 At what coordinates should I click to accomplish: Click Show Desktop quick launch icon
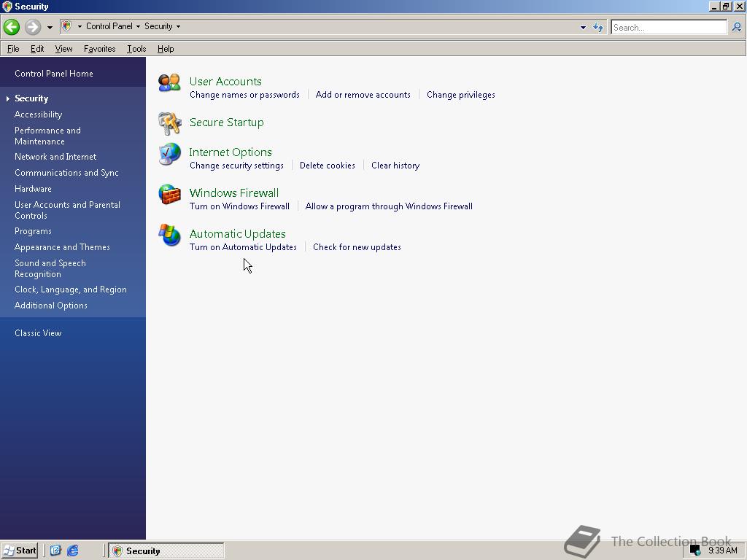point(55,551)
